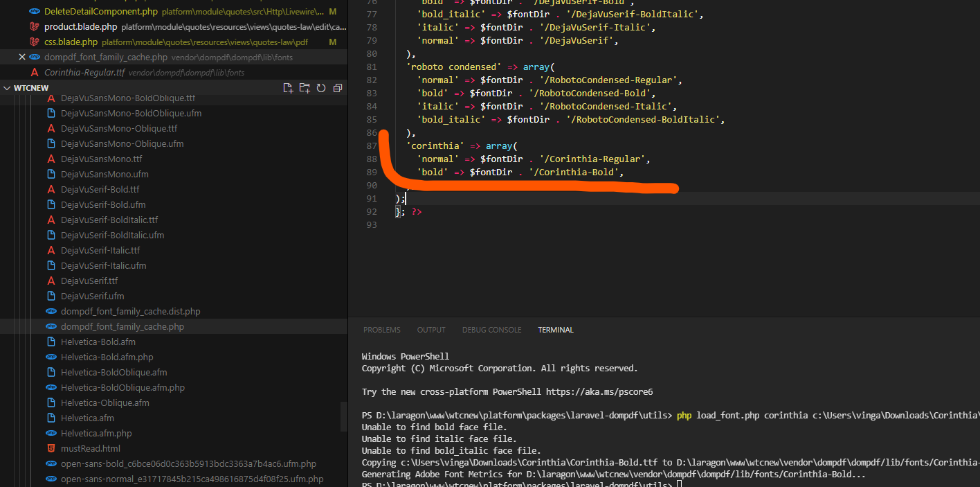Open DejaVuSansMono-Oblique.ttf in tree
This screenshot has width=980, height=487.
[119, 128]
